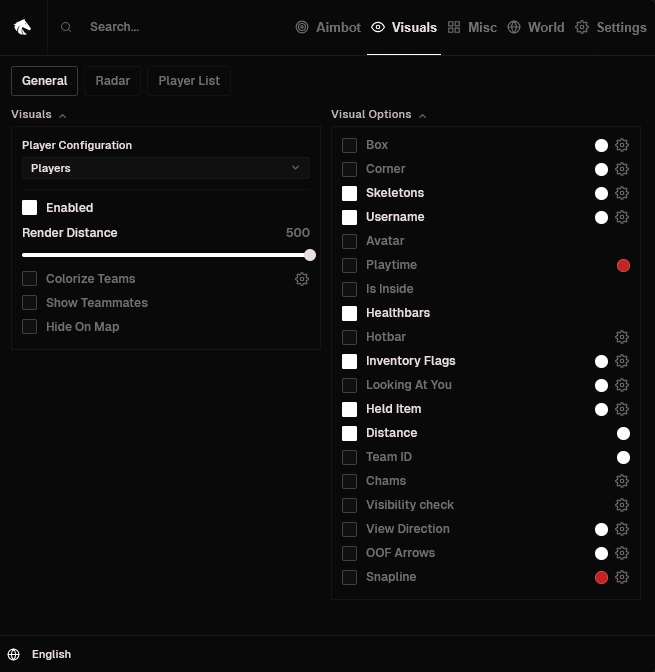Pick the Held Item color swatch
The width and height of the screenshot is (655, 672).
tap(601, 409)
